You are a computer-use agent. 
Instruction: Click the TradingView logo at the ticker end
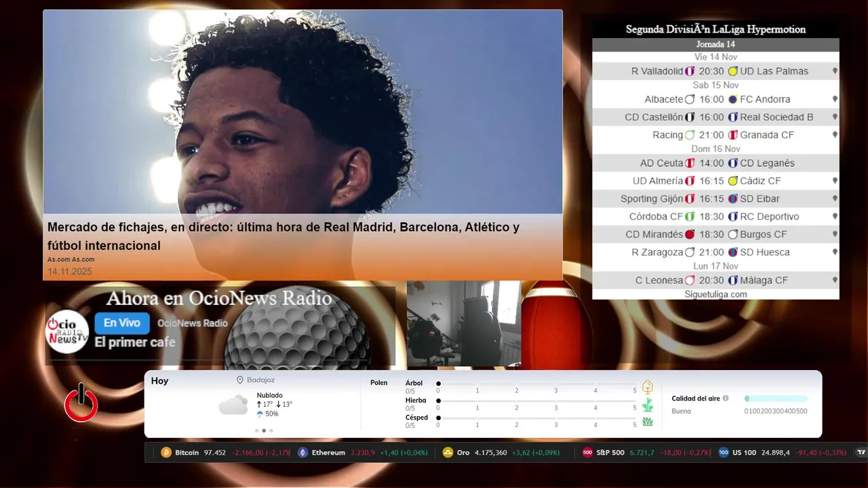[x=861, y=453]
